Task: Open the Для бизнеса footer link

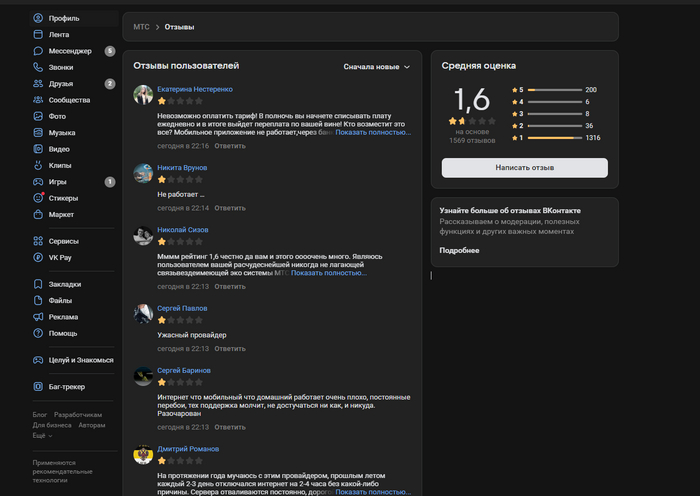Action: pyautogui.click(x=52, y=425)
